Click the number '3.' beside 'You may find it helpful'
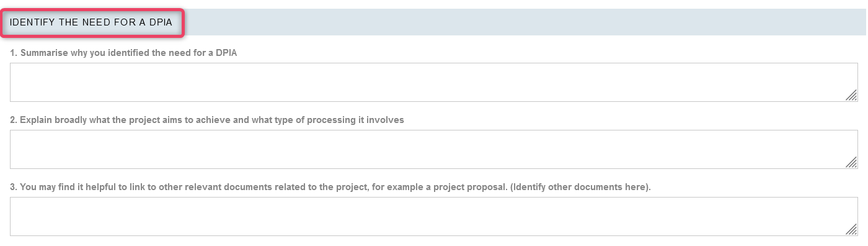 (14, 187)
